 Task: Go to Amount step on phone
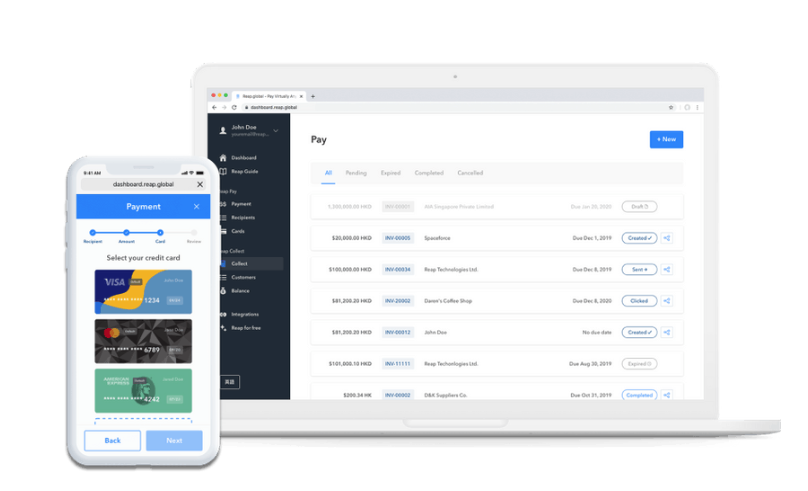[126, 236]
